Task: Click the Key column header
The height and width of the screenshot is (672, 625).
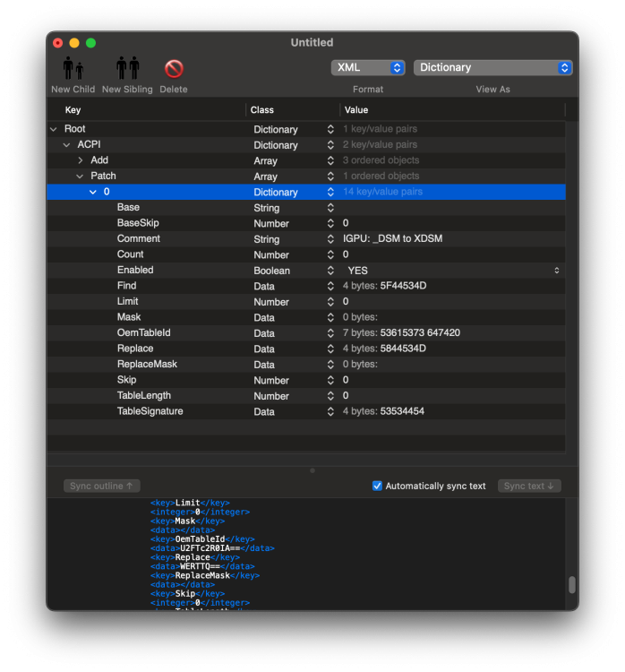Action: (73, 110)
